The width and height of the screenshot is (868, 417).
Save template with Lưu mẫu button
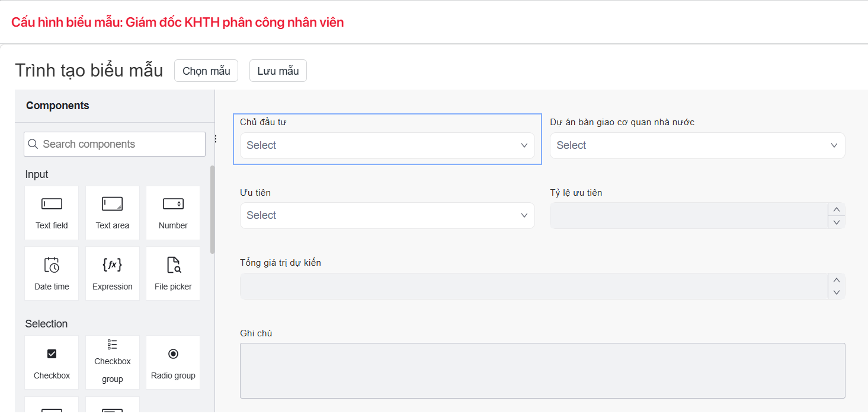point(278,71)
